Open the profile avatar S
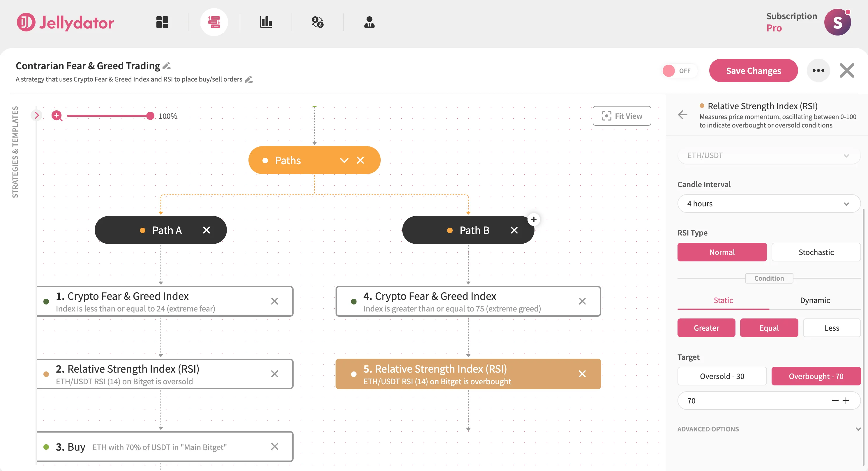Image resolution: width=868 pixels, height=471 pixels. 838,22
